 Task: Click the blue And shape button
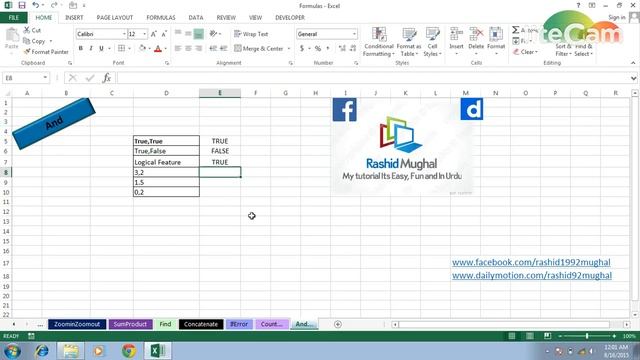coord(53,122)
